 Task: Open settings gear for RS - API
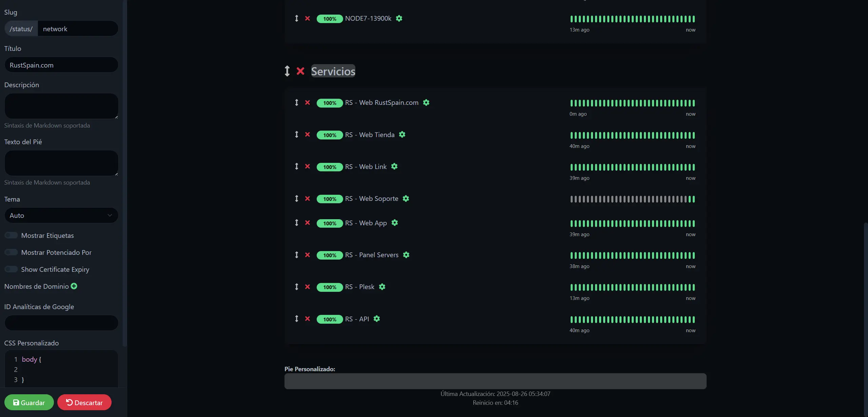(x=377, y=319)
